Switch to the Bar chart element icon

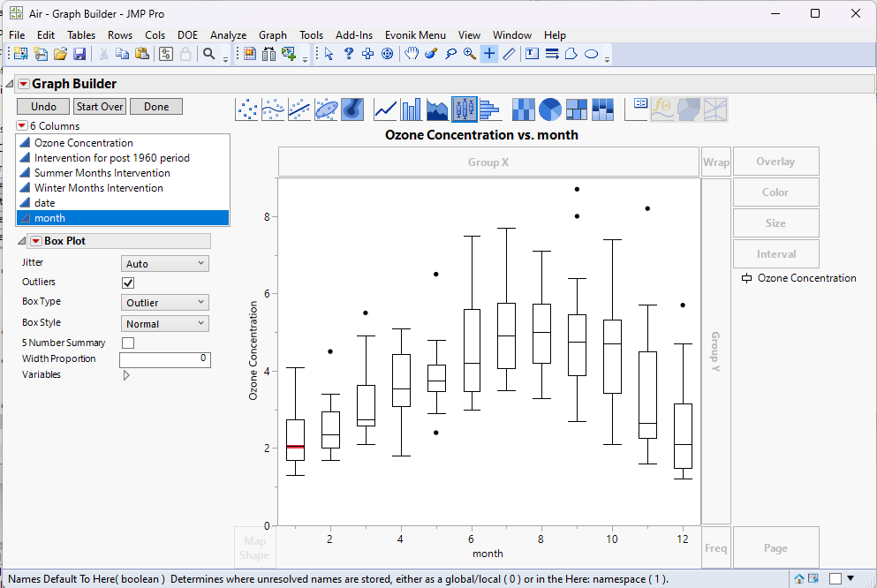[412, 109]
